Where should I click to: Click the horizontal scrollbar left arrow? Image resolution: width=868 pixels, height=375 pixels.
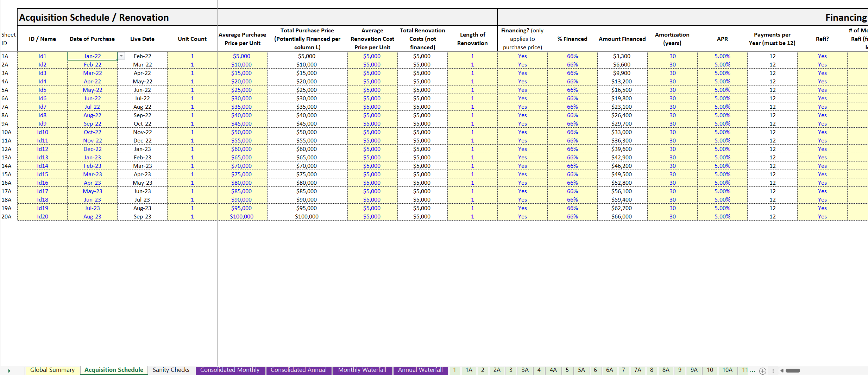[x=782, y=370]
